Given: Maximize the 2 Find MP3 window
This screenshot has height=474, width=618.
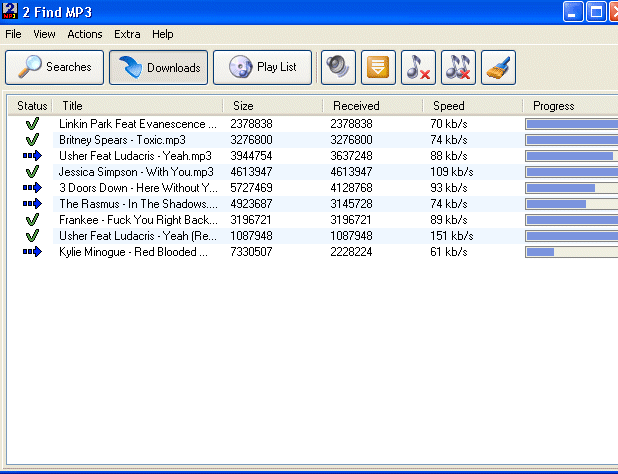Looking at the screenshot, I should click(596, 11).
